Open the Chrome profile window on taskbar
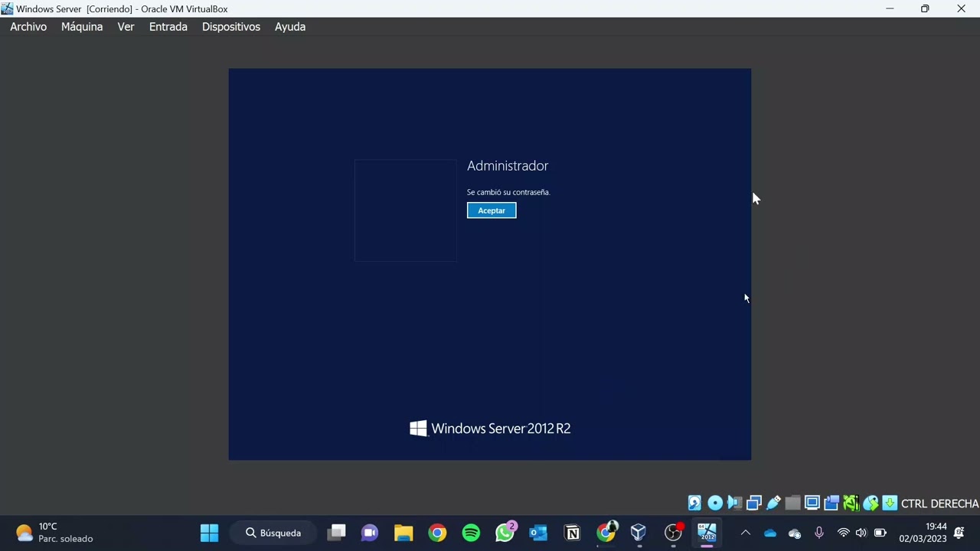The width and height of the screenshot is (980, 551). tap(606, 533)
